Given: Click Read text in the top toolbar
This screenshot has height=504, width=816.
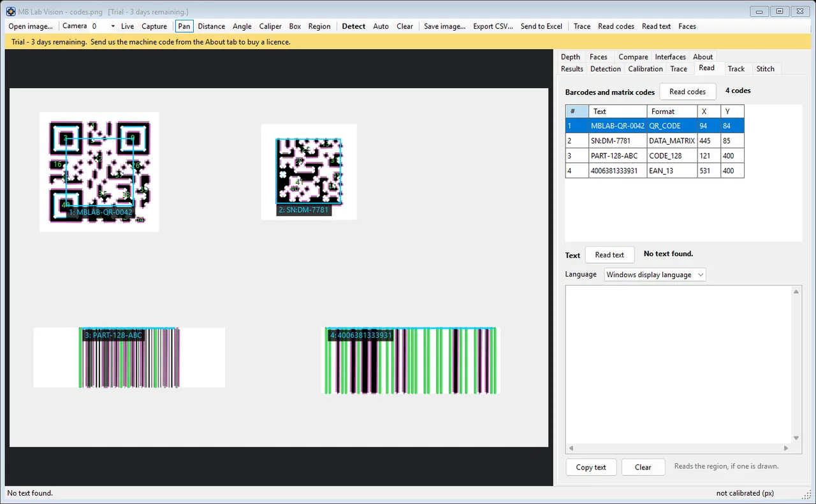Looking at the screenshot, I should tap(657, 26).
